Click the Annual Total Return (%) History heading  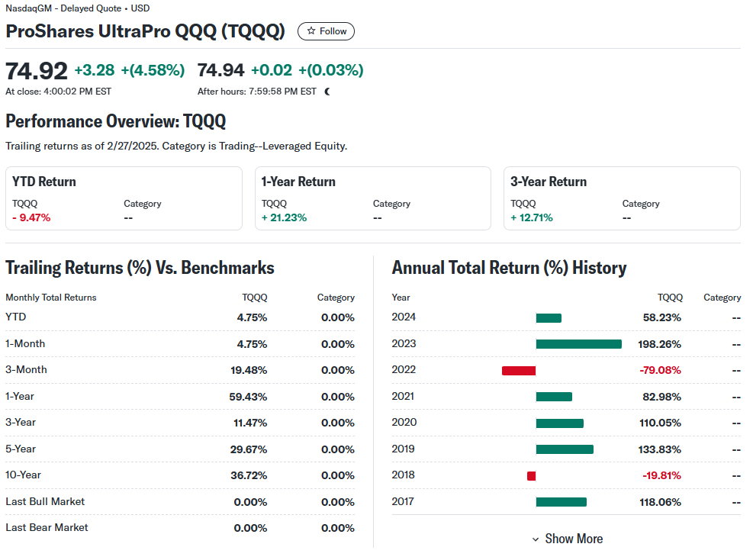point(509,268)
